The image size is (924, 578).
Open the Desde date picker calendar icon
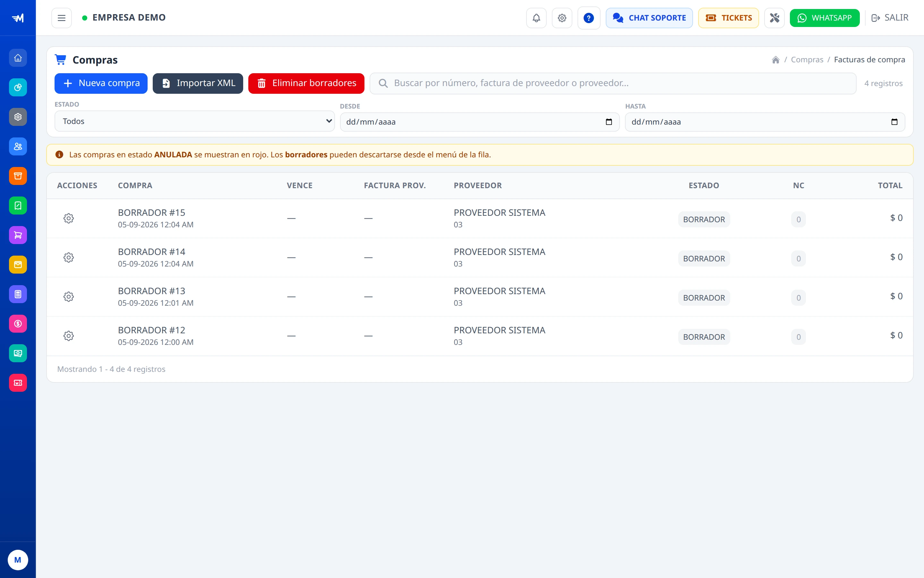(x=609, y=122)
